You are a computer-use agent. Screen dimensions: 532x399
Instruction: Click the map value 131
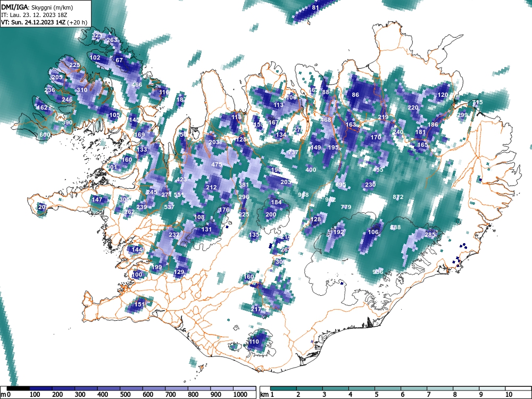pyautogui.click(x=206, y=230)
